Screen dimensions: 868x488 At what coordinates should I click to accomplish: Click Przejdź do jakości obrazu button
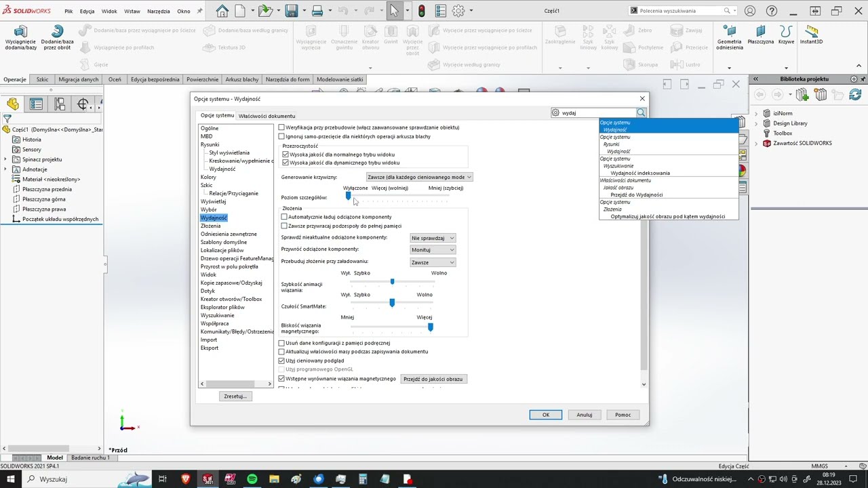[433, 379]
